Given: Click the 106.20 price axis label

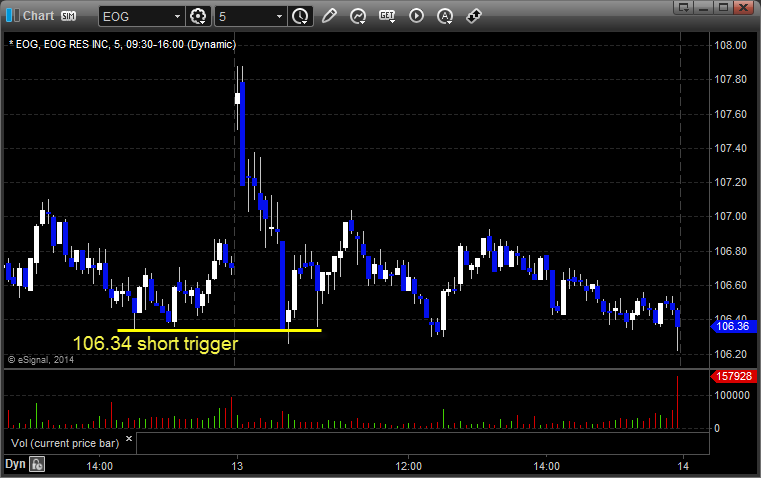Looking at the screenshot, I should [x=730, y=354].
